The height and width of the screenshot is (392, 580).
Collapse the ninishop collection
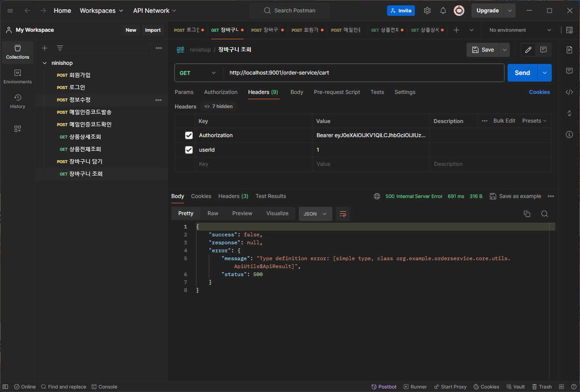(x=45, y=63)
